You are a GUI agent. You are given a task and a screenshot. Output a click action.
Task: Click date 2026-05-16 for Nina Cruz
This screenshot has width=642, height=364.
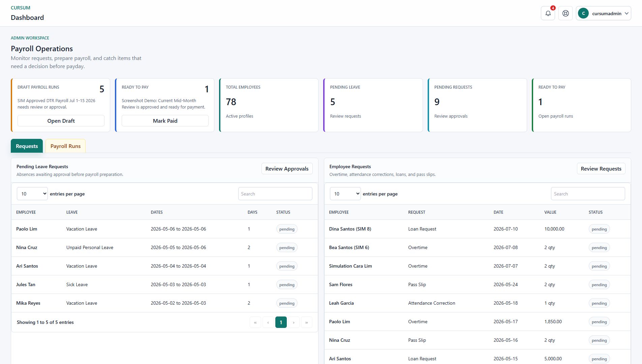click(x=506, y=340)
